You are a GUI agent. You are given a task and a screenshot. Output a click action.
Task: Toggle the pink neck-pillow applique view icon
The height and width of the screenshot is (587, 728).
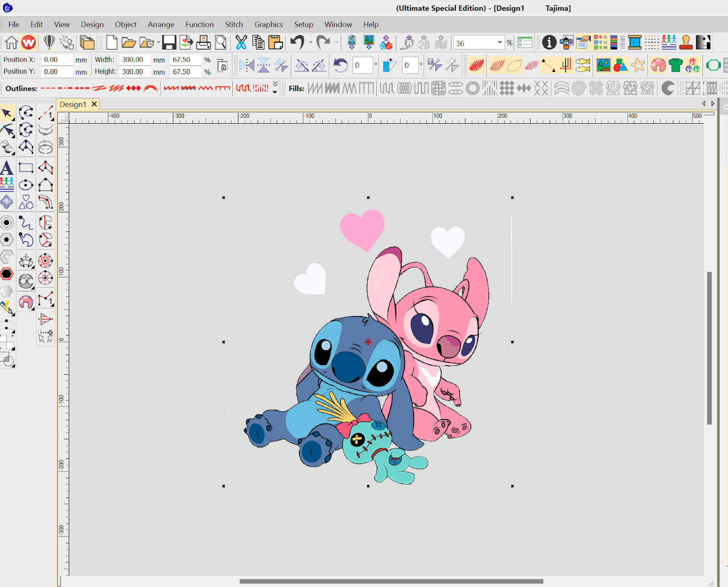[658, 65]
